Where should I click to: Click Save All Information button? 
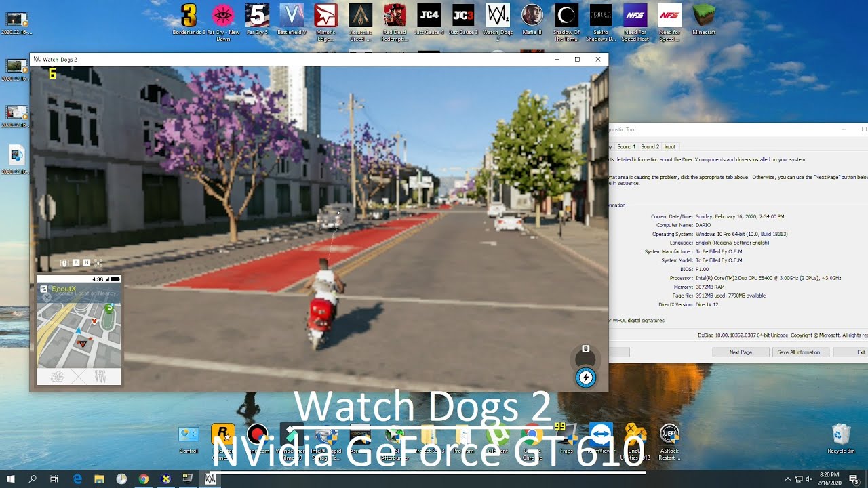[x=800, y=352]
